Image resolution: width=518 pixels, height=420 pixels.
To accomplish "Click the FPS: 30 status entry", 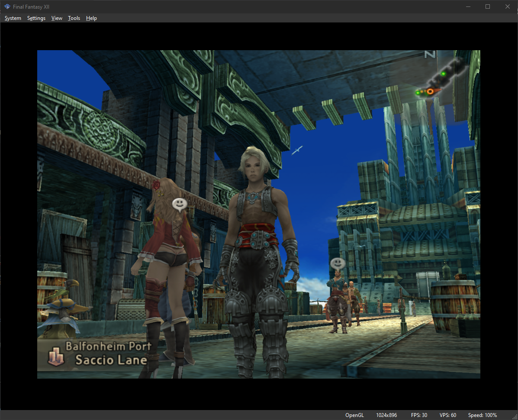I will (x=419, y=415).
